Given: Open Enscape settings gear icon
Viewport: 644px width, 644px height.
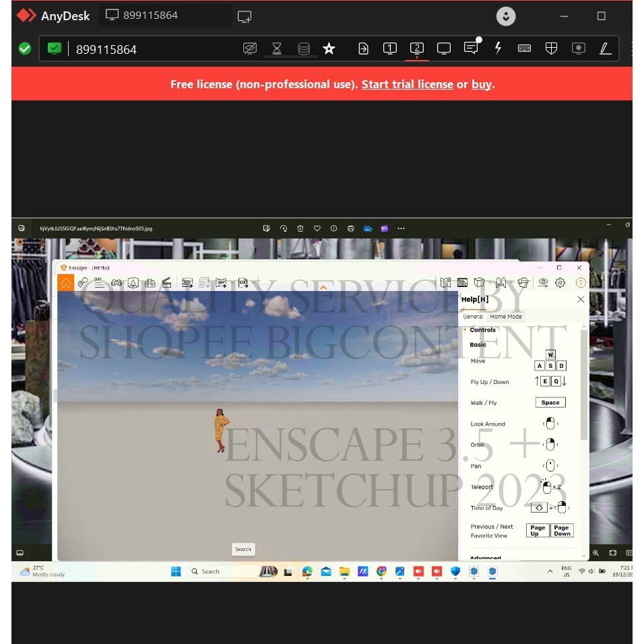Looking at the screenshot, I should click(560, 283).
